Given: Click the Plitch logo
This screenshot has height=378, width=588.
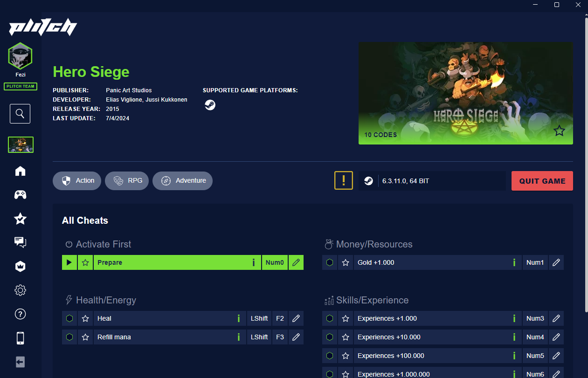Looking at the screenshot, I should coord(43,27).
